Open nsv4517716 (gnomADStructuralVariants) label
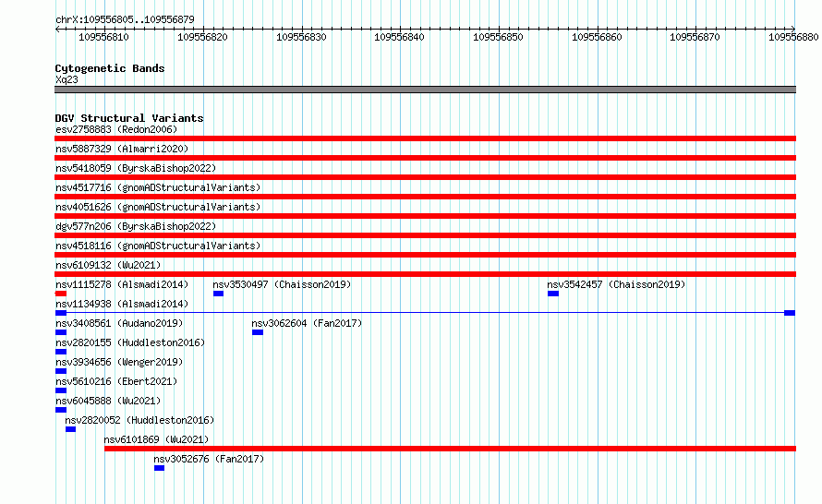Image resolution: width=822 pixels, height=504 pixels. pyautogui.click(x=158, y=187)
